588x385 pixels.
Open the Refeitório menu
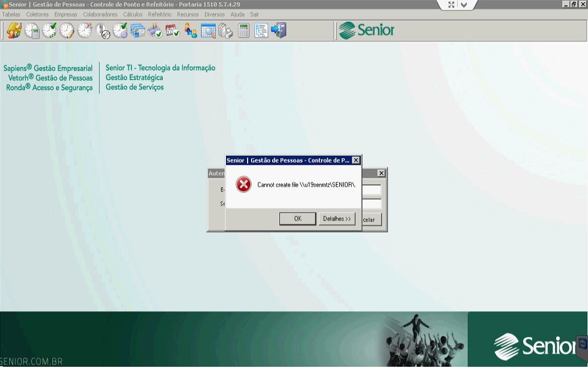click(x=160, y=14)
